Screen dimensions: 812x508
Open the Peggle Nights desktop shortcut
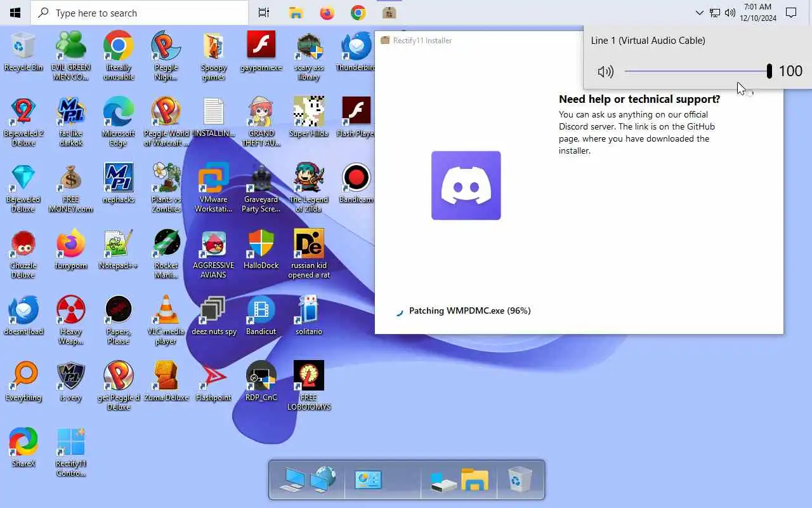(166, 56)
